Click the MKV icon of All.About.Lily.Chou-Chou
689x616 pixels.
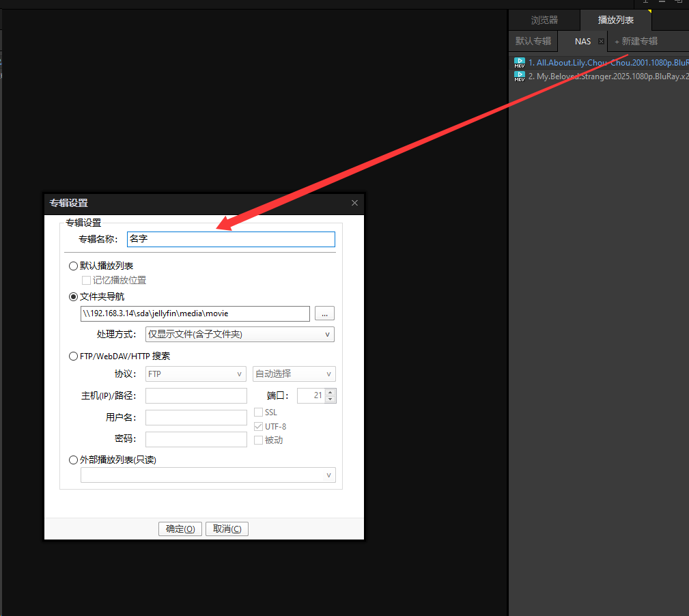tap(520, 63)
